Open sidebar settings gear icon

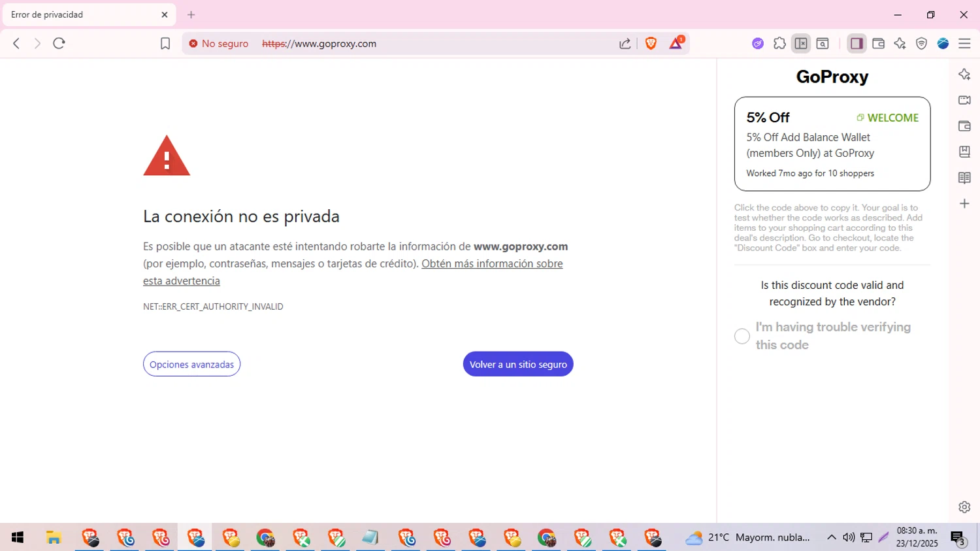click(x=964, y=507)
